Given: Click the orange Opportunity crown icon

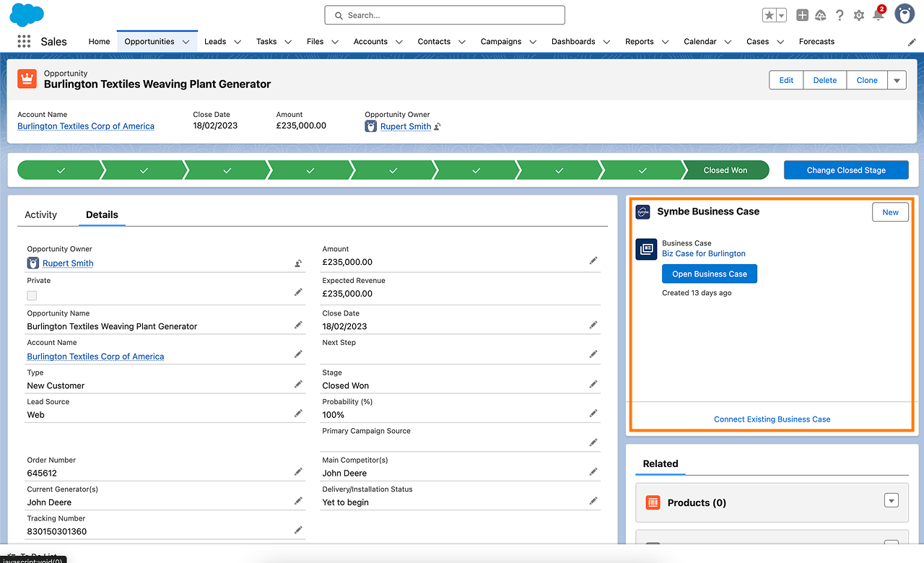Looking at the screenshot, I should click(x=27, y=79).
